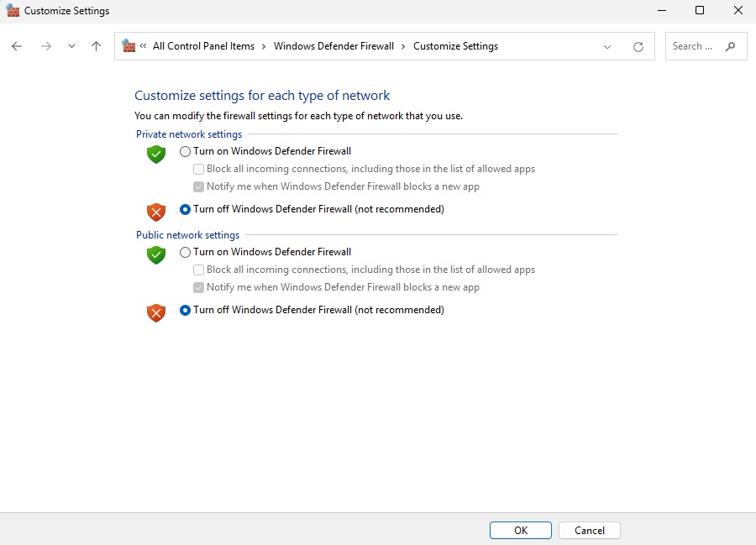Click 'Customize settings for each type of network' title
756x545 pixels.
pyautogui.click(x=262, y=96)
